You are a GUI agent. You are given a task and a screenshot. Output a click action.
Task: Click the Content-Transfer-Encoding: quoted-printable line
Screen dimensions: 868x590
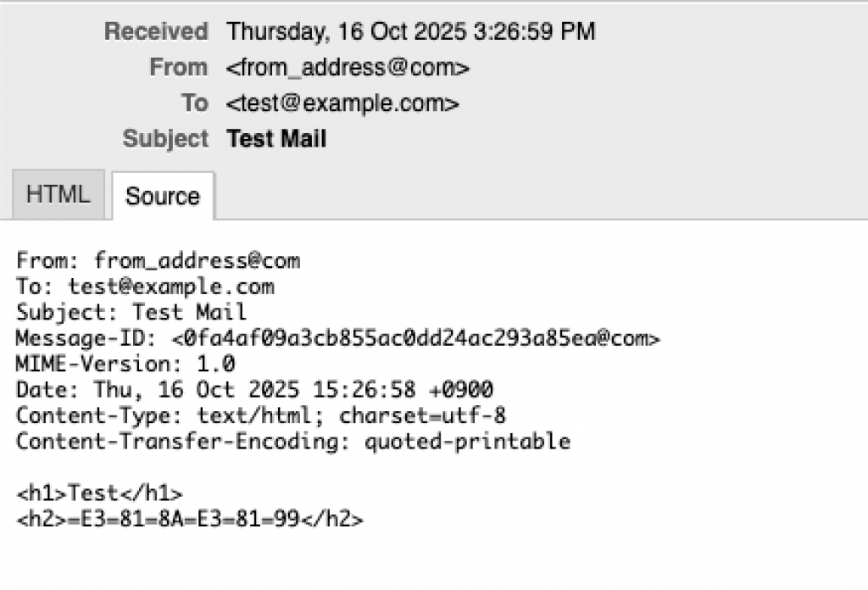click(293, 441)
